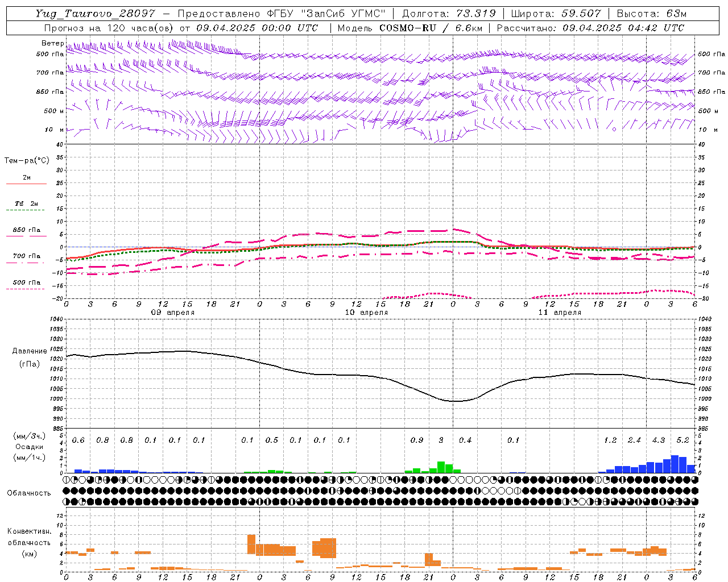Click the 700 гПа entry in temperature legend

click(x=27, y=256)
